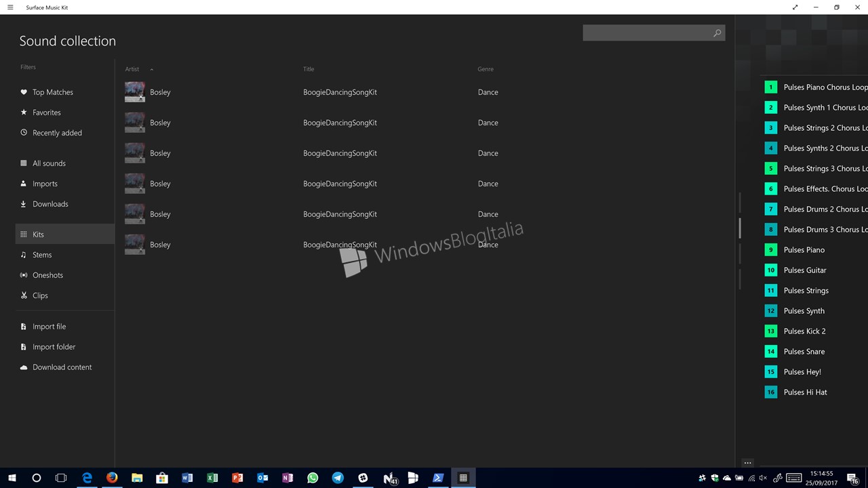Open Firefox from the taskbar
Viewport: 868px width, 488px height.
[112, 478]
